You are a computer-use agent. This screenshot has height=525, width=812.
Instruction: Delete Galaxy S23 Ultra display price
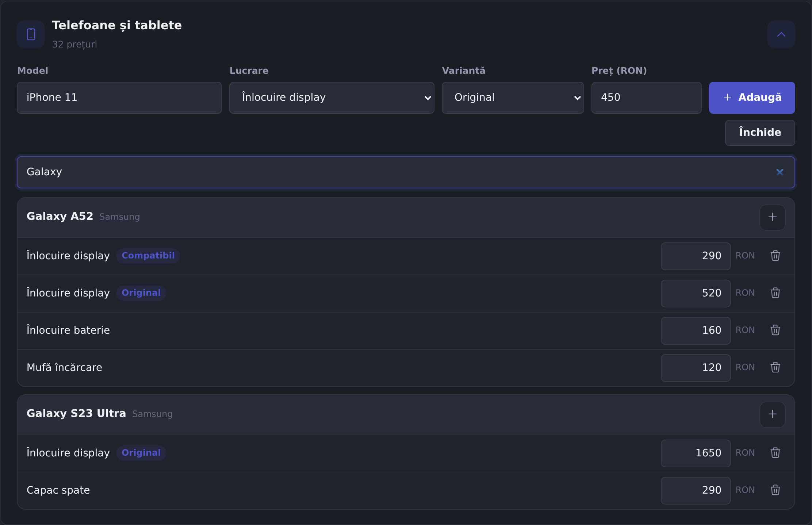(775, 453)
